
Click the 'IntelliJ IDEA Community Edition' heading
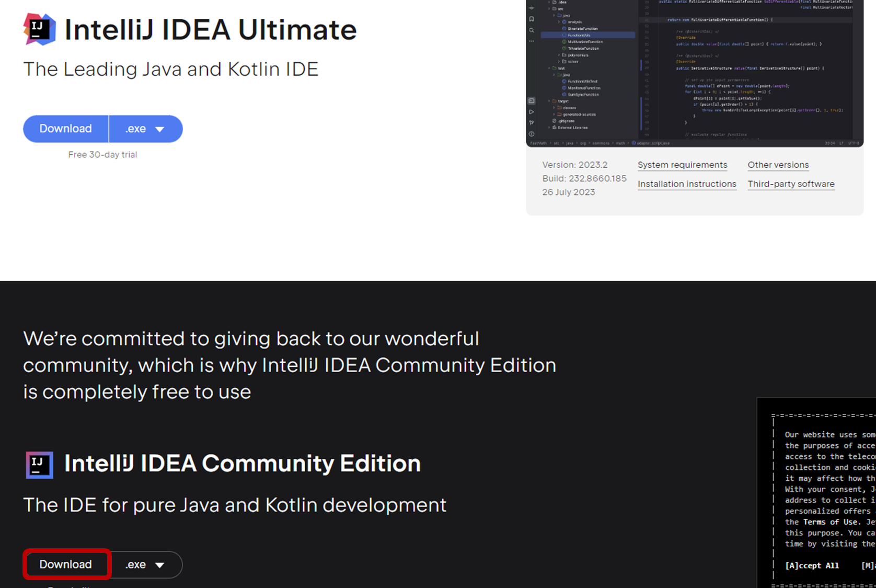243,464
